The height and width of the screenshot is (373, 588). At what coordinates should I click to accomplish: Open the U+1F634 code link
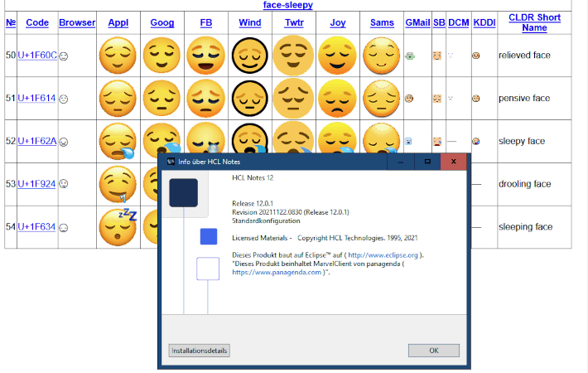(x=36, y=226)
